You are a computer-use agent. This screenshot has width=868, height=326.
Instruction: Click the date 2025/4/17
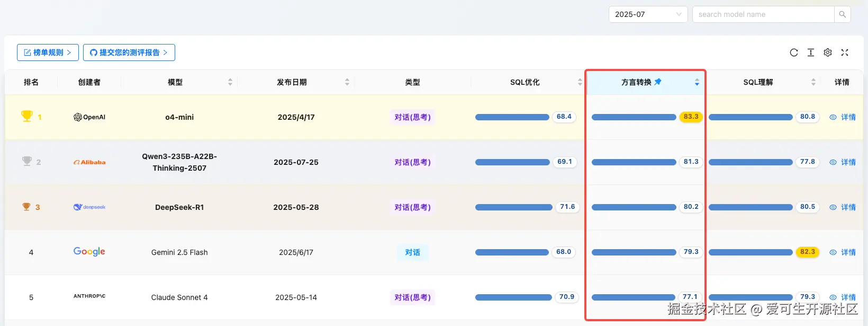pos(296,117)
